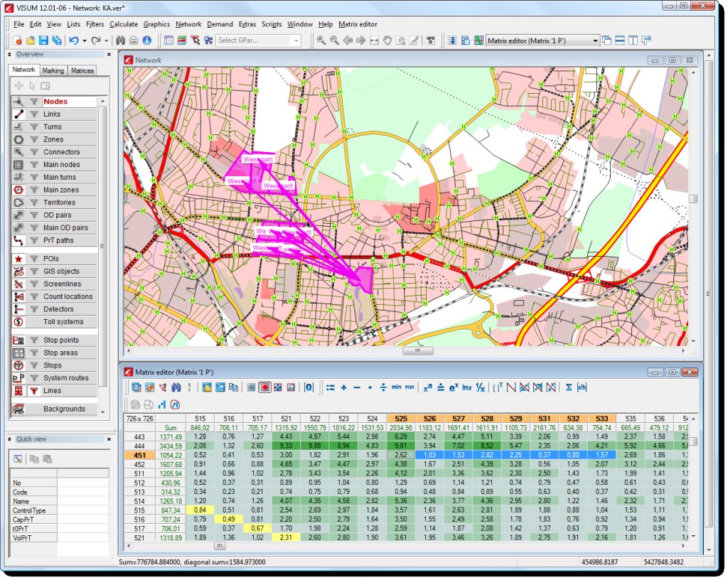Click the matrix add (+) operation icon
The height and width of the screenshot is (580, 728).
343,387
